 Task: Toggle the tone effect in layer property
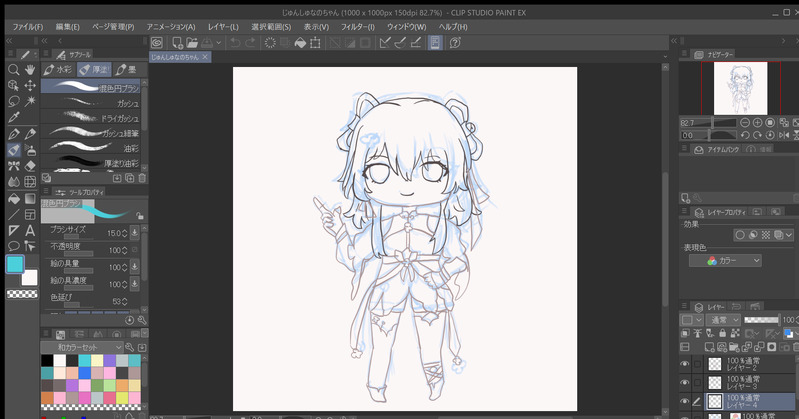pos(765,234)
